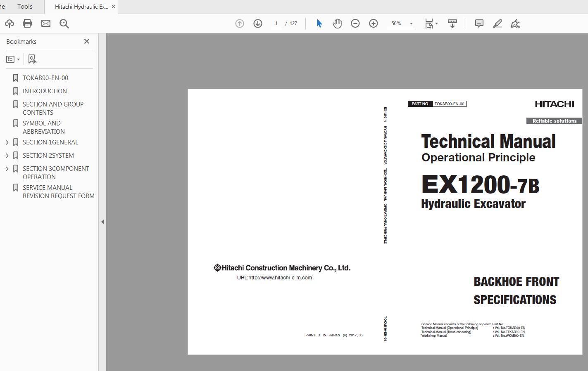588x371 pixels.
Task: Click the page number input field
Action: [276, 24]
